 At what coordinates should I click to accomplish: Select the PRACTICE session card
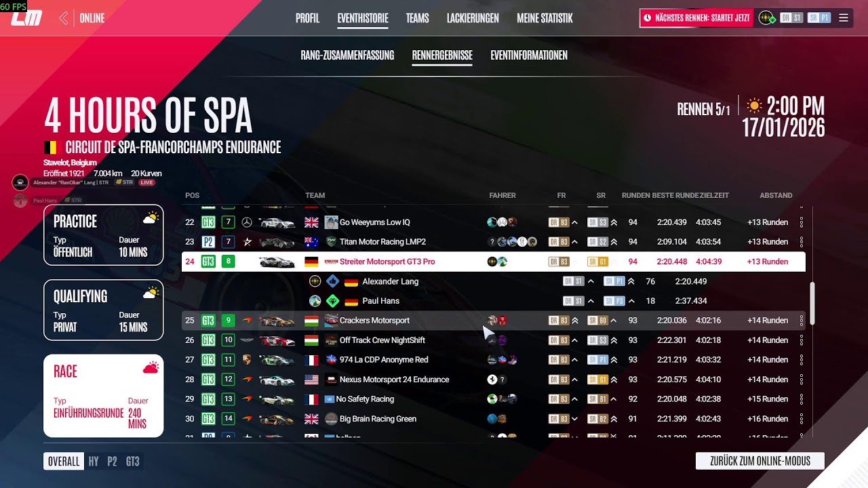tap(104, 235)
